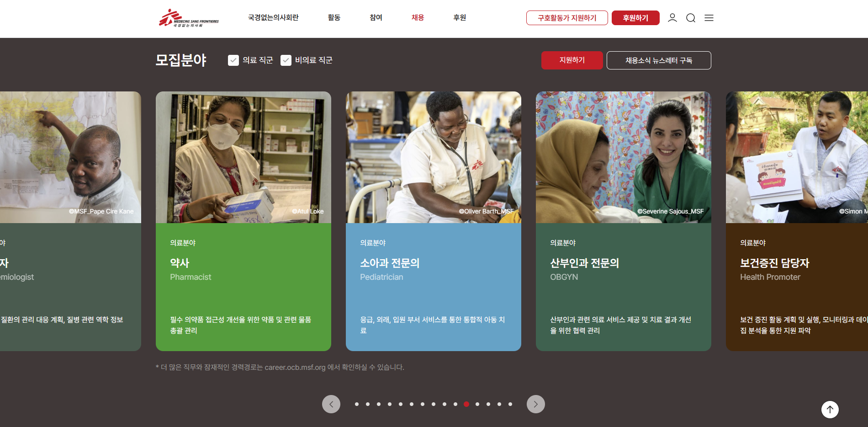This screenshot has height=427, width=868.
Task: Click the red 지원하기 apply button
Action: pyautogui.click(x=572, y=60)
